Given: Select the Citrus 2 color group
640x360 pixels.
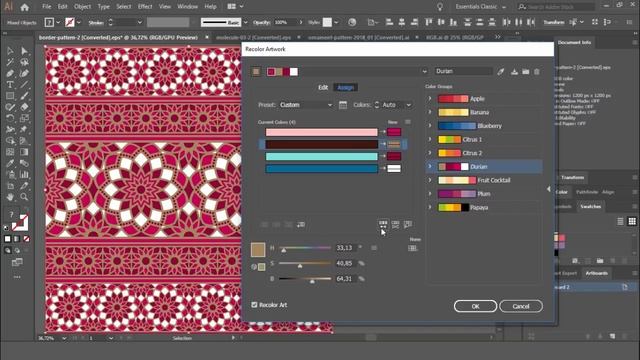Looking at the screenshot, I should click(484, 153).
